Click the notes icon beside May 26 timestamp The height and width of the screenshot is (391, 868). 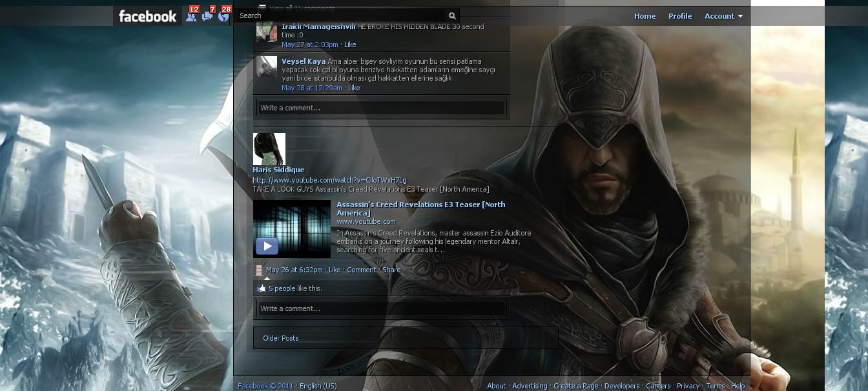click(259, 270)
